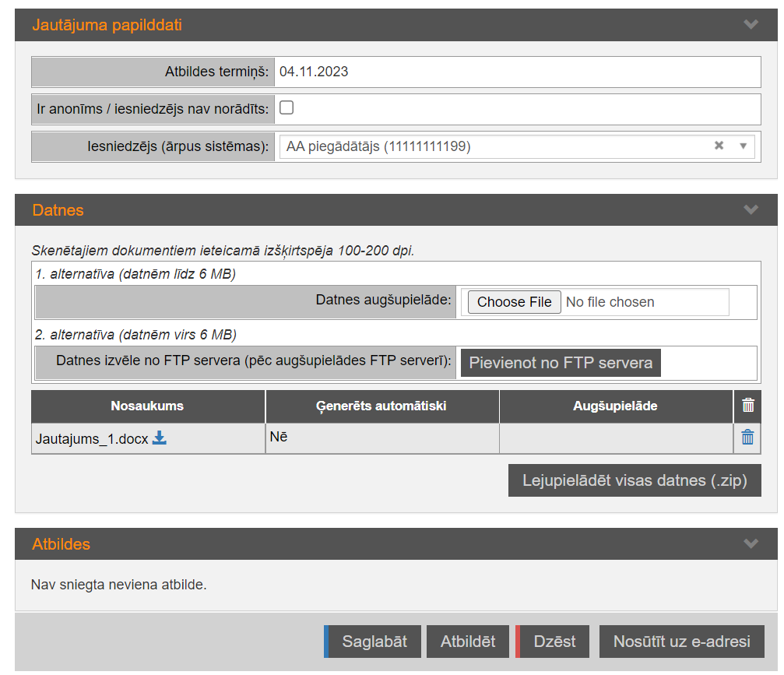This screenshot has width=784, height=675.
Task: Collapse the Jautājuma papilddati section
Action: 751,25
